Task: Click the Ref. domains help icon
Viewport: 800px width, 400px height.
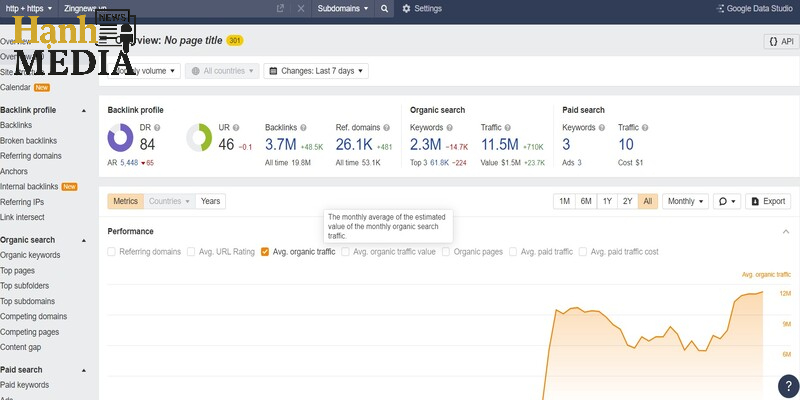Action: [387, 128]
